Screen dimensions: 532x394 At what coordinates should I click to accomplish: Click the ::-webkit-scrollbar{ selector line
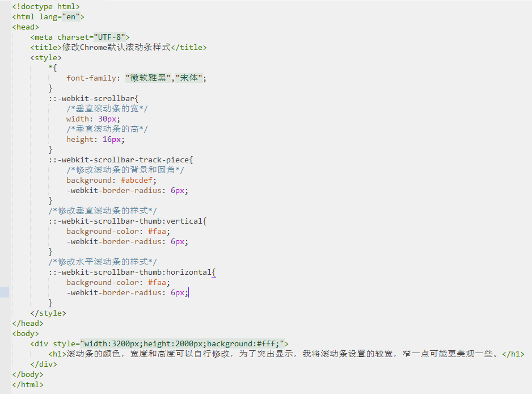tap(94, 99)
